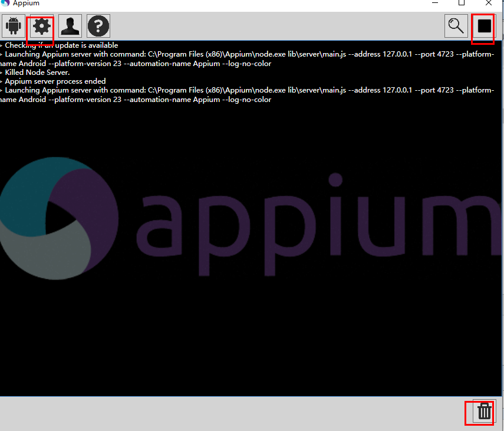
Task: Open the About question mark icon
Action: [x=98, y=26]
